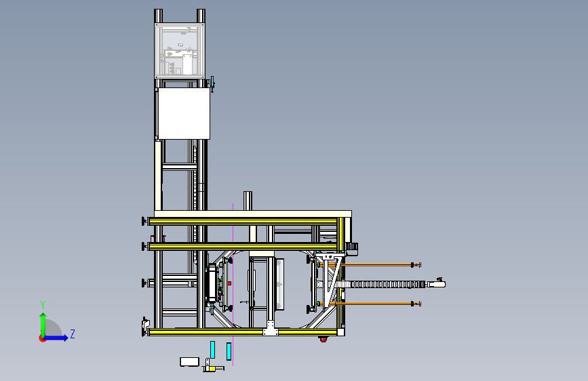This screenshot has height=381, width=588.
Task: Click the red origin ball of the triad
Action: tap(42, 338)
